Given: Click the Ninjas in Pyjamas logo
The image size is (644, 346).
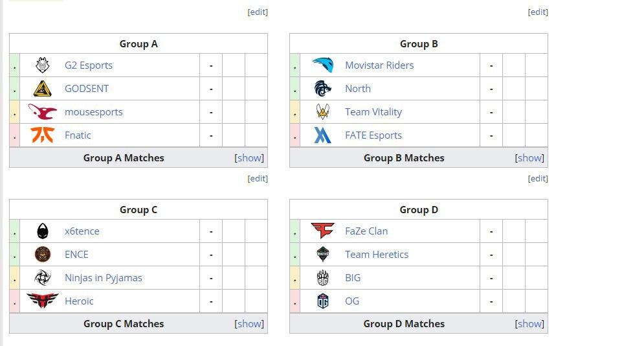Looking at the screenshot, I should (42, 278).
